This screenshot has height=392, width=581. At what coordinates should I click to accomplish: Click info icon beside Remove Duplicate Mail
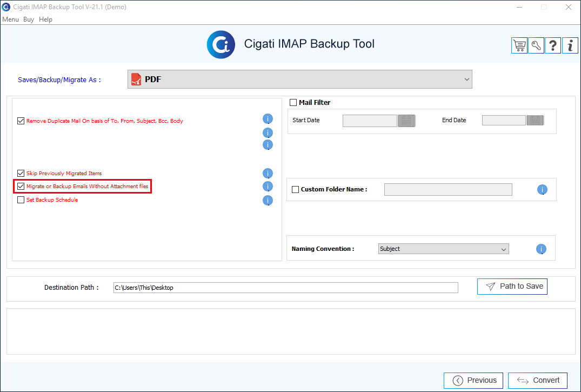pyautogui.click(x=268, y=119)
